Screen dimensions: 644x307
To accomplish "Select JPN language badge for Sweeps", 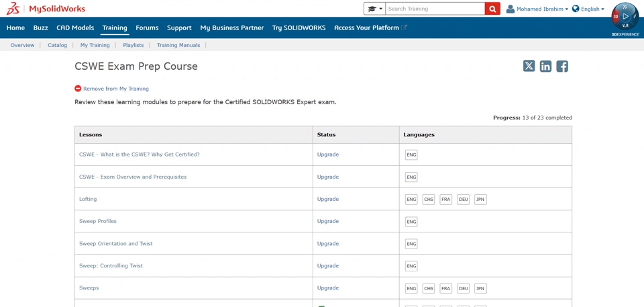I will click(480, 288).
